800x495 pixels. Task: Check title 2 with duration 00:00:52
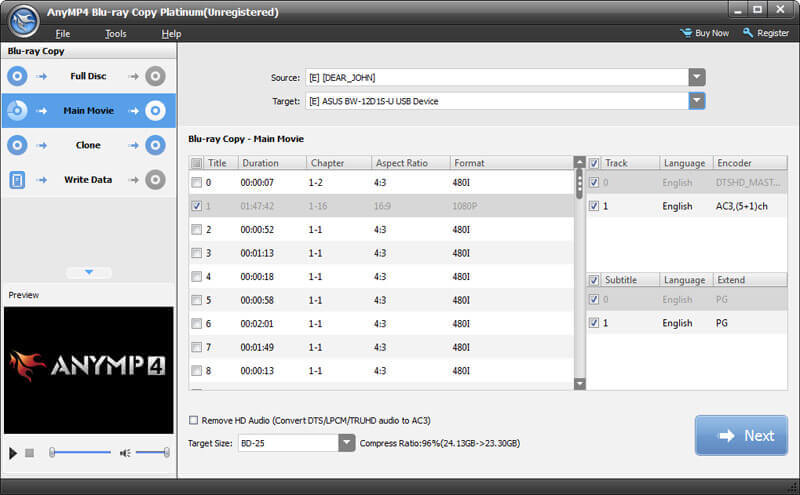coord(196,229)
